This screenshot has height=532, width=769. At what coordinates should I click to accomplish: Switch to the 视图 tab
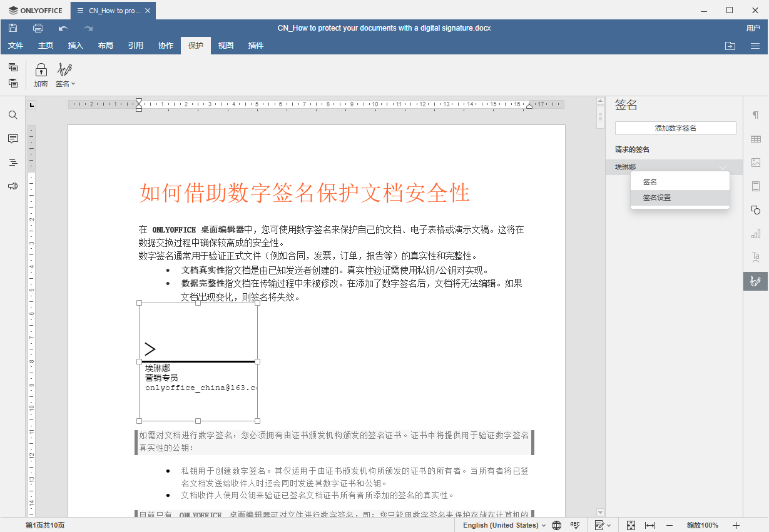click(x=226, y=46)
